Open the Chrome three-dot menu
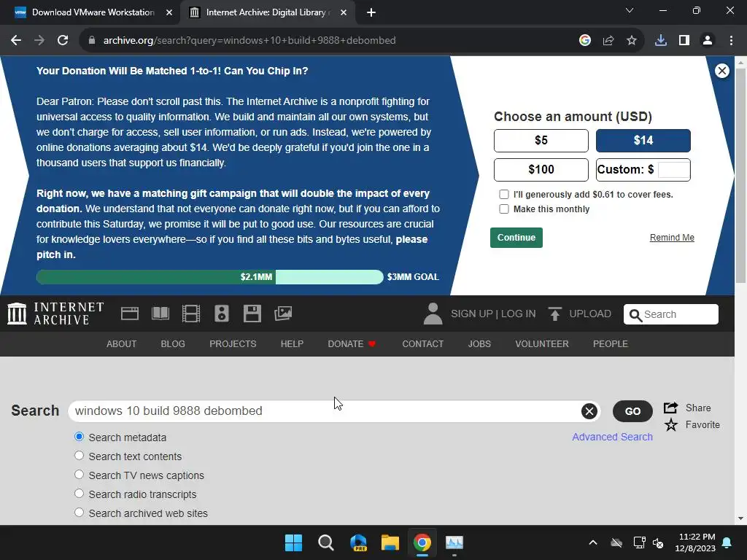Viewport: 747px width, 560px height. (731, 41)
